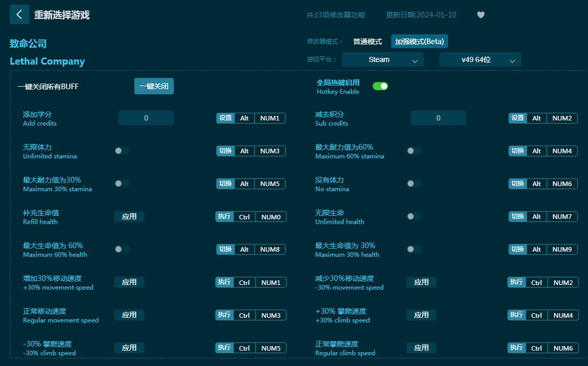Click the heart favorite icon
The height and width of the screenshot is (366, 588).
pyautogui.click(x=481, y=15)
